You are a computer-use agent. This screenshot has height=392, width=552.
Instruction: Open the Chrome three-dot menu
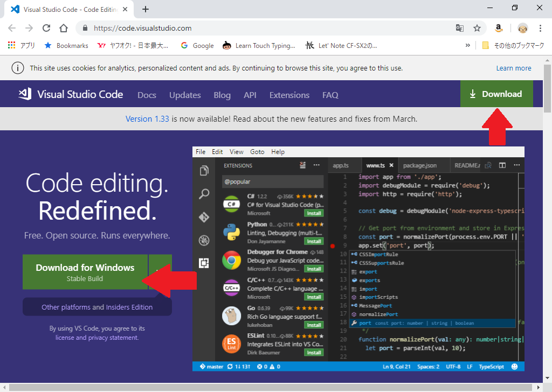click(540, 28)
